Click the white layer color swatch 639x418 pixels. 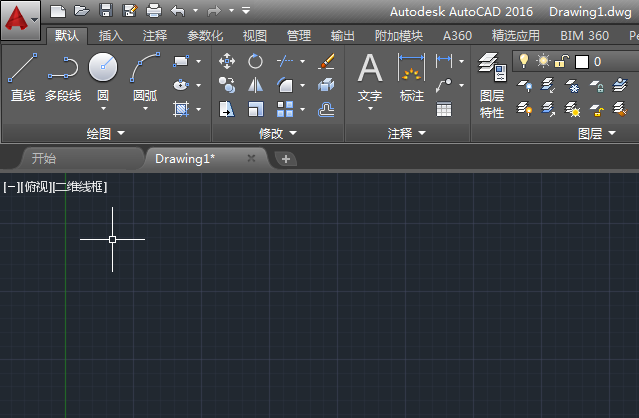[582, 62]
